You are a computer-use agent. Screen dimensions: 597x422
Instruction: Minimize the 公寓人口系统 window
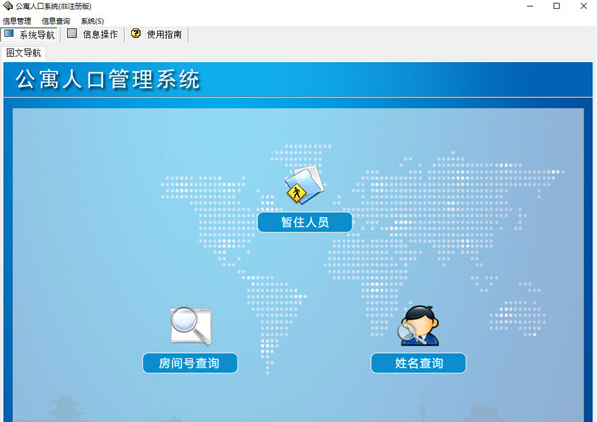click(x=530, y=6)
